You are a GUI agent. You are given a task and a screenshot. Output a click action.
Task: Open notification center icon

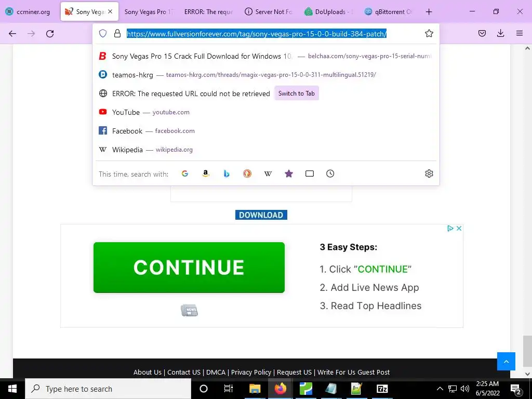tap(516, 389)
